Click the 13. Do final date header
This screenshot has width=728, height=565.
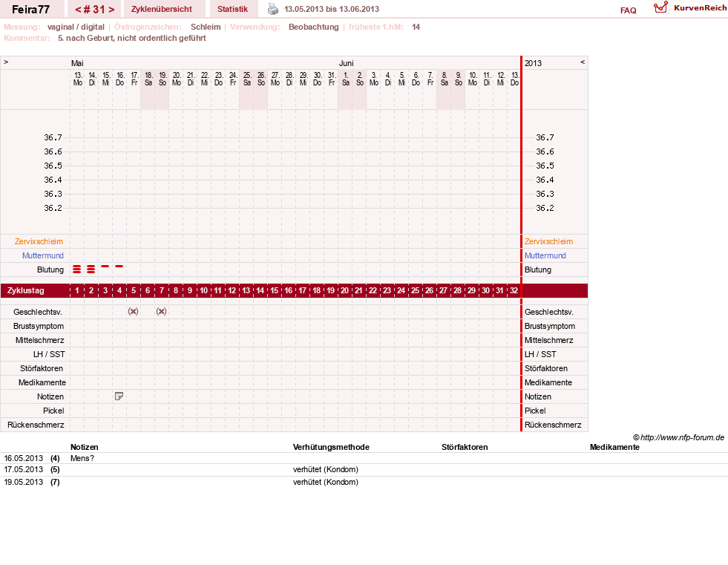pyautogui.click(x=514, y=79)
